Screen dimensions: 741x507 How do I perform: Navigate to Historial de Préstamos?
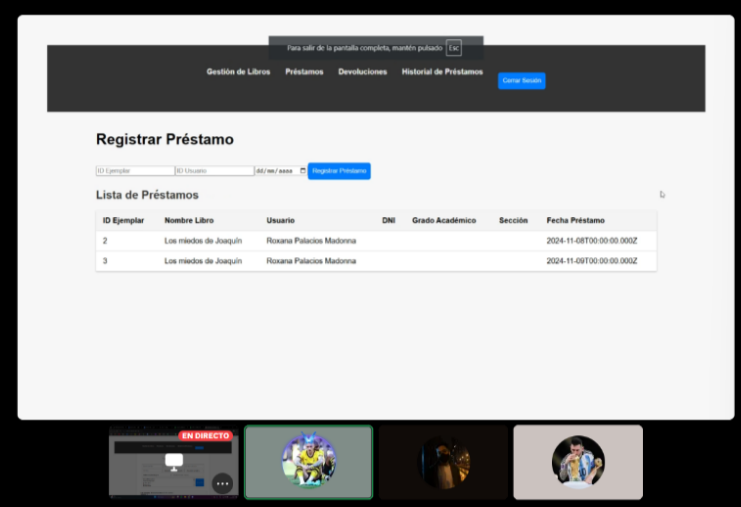[442, 72]
